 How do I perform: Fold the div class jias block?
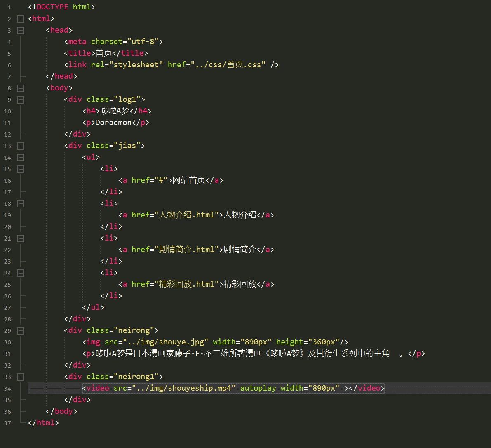coord(21,146)
